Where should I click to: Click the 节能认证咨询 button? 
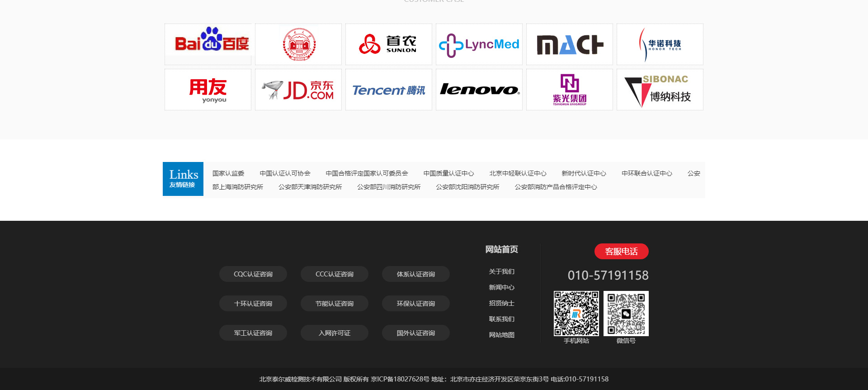click(x=335, y=304)
